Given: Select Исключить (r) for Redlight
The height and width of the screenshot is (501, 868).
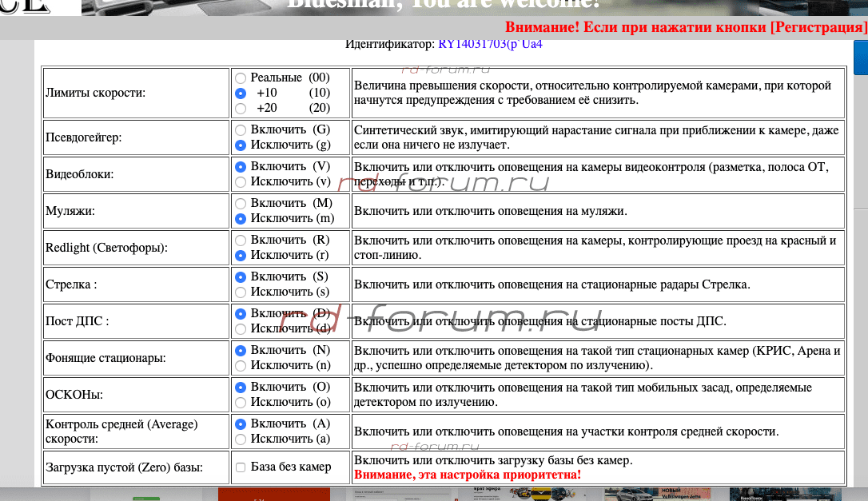Looking at the screenshot, I should coord(241,256).
